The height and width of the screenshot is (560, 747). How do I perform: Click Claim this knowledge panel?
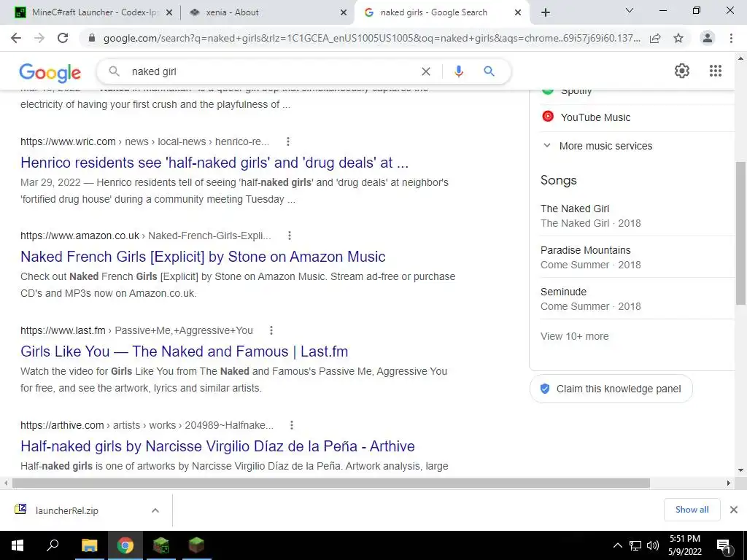(x=611, y=389)
